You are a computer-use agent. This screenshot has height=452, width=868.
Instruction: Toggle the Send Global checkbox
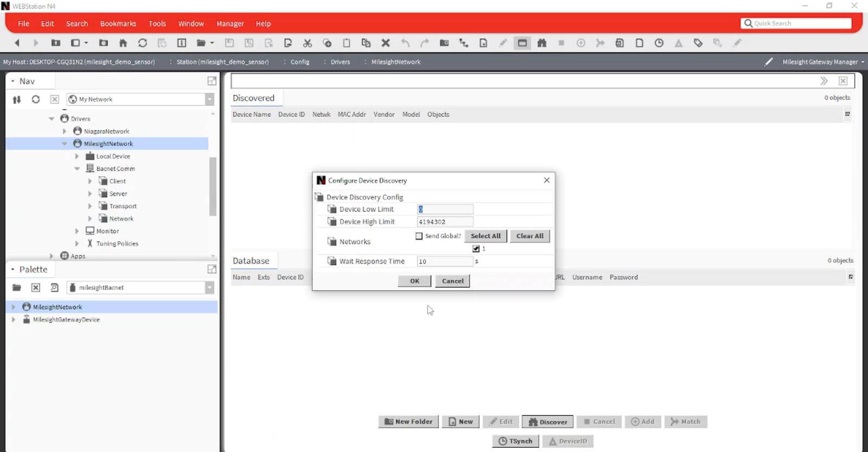pyautogui.click(x=419, y=236)
